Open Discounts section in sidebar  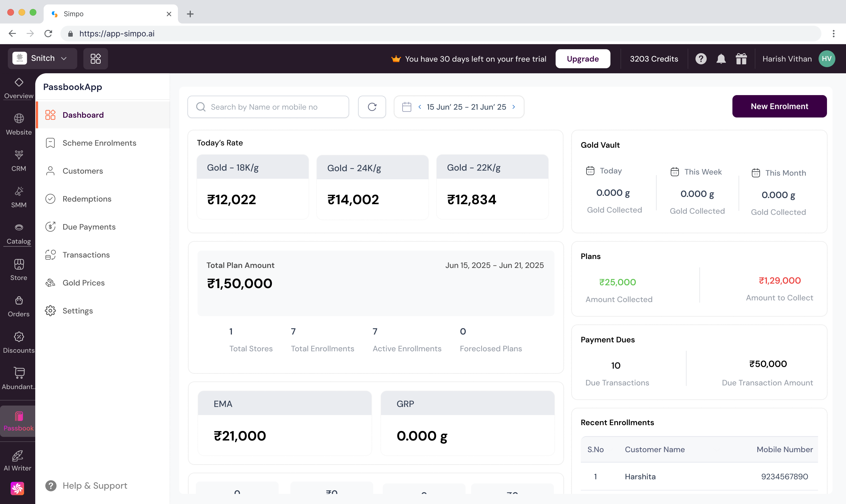click(19, 343)
